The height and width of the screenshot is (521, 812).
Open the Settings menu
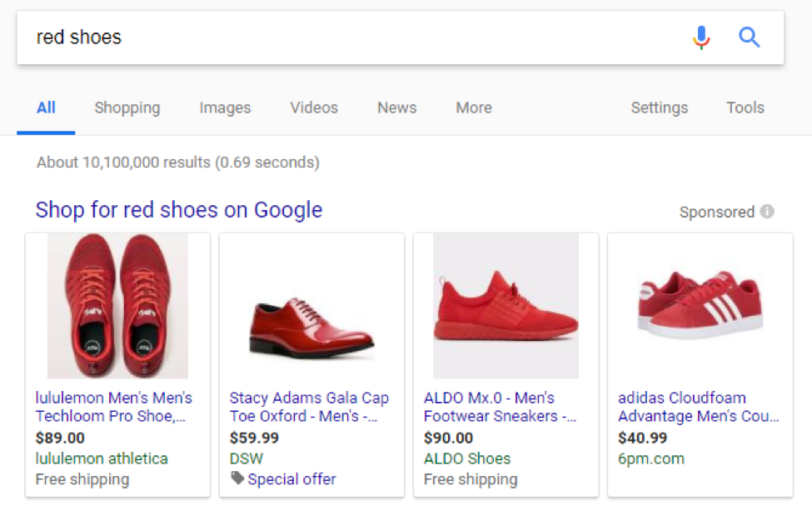pos(659,108)
